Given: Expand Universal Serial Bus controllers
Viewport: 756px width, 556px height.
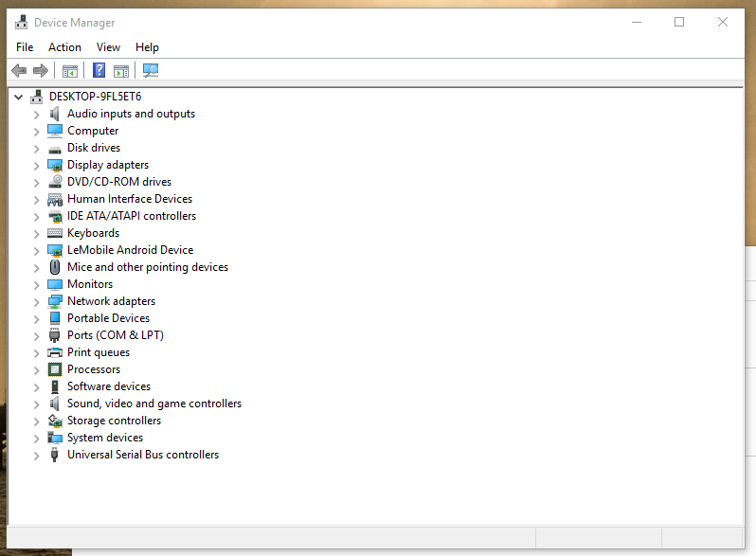Looking at the screenshot, I should click(36, 456).
